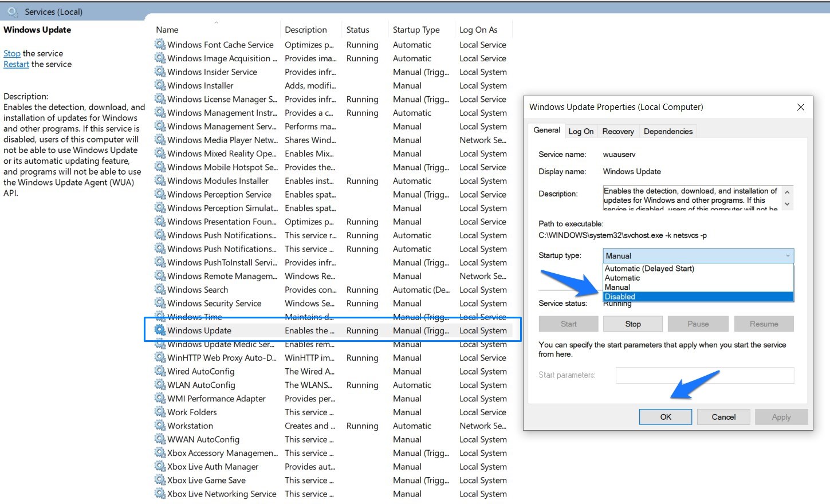Click the gear icon next to Windows Search

(x=160, y=289)
